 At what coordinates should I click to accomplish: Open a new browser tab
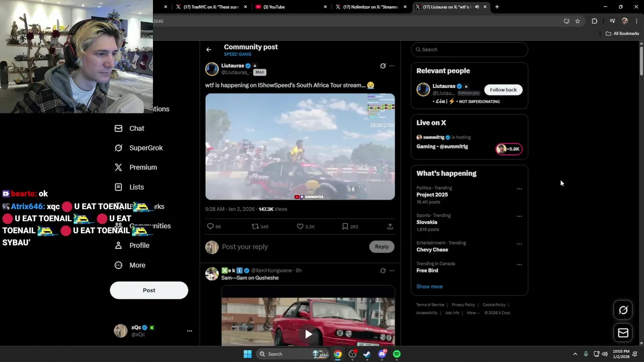497,7
